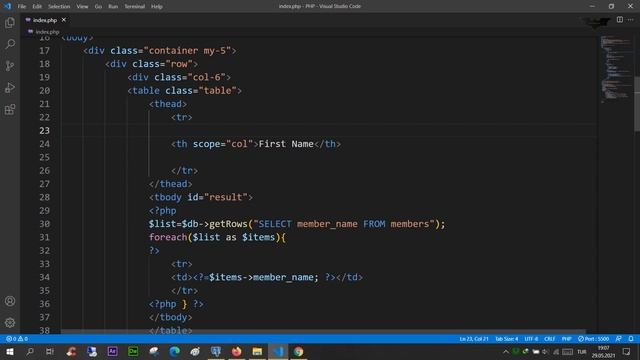Open the Windows Action Center icon
The image size is (640, 360).
627,351
